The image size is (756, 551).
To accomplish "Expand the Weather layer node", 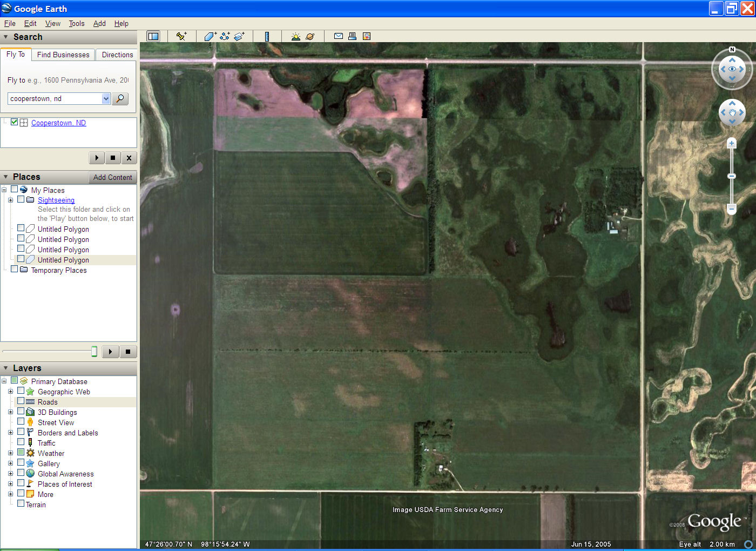I will (10, 453).
